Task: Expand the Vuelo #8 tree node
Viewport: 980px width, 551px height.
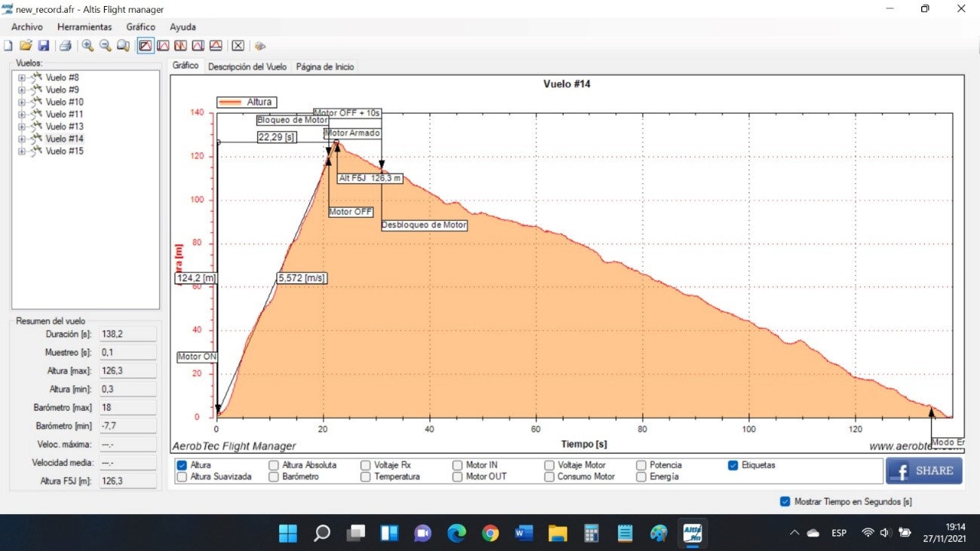Action: (22, 78)
